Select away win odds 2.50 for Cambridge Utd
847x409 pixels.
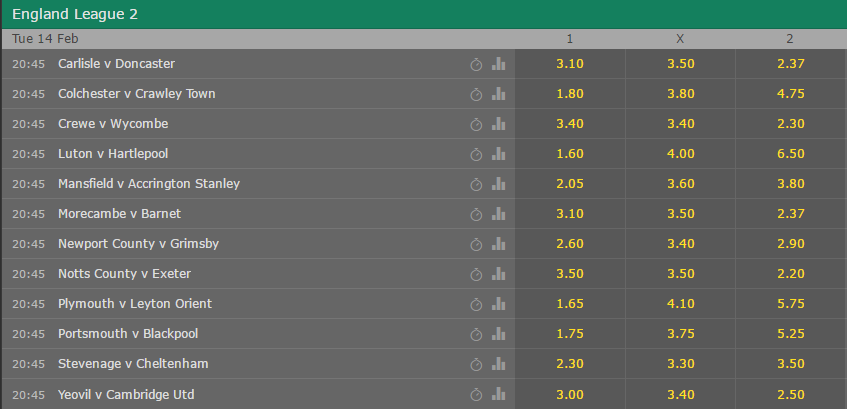click(x=791, y=394)
